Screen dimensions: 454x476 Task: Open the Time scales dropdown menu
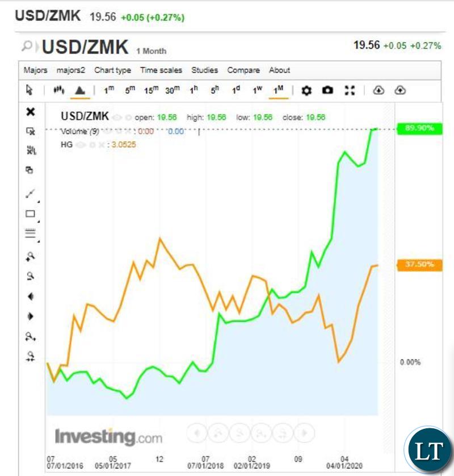click(161, 70)
